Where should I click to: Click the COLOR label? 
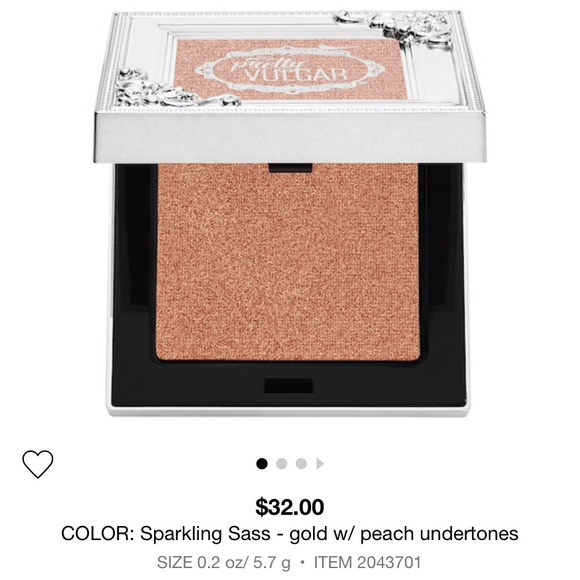pyautogui.click(x=98, y=534)
